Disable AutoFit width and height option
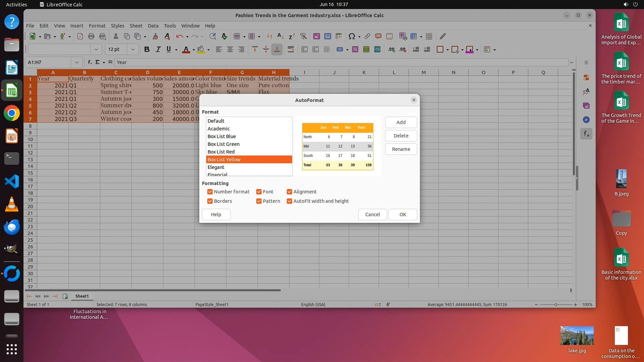The height and width of the screenshot is (362, 644). (x=289, y=201)
